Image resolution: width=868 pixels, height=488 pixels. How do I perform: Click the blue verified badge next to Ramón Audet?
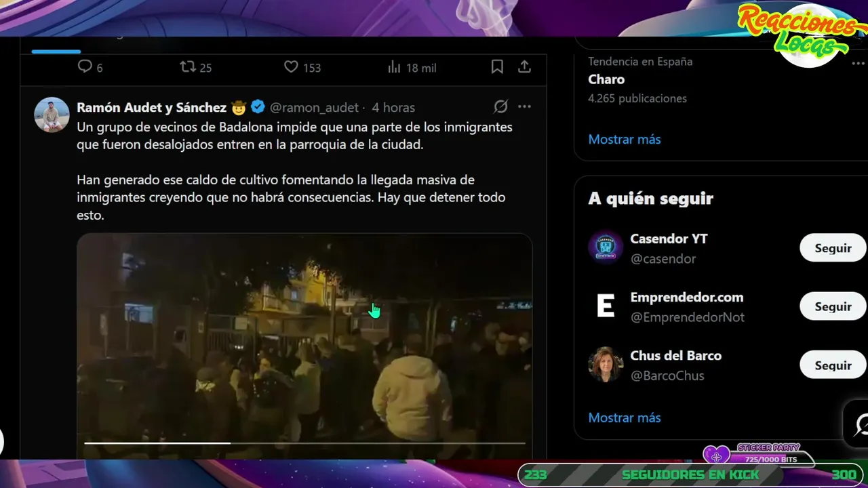pyautogui.click(x=258, y=106)
